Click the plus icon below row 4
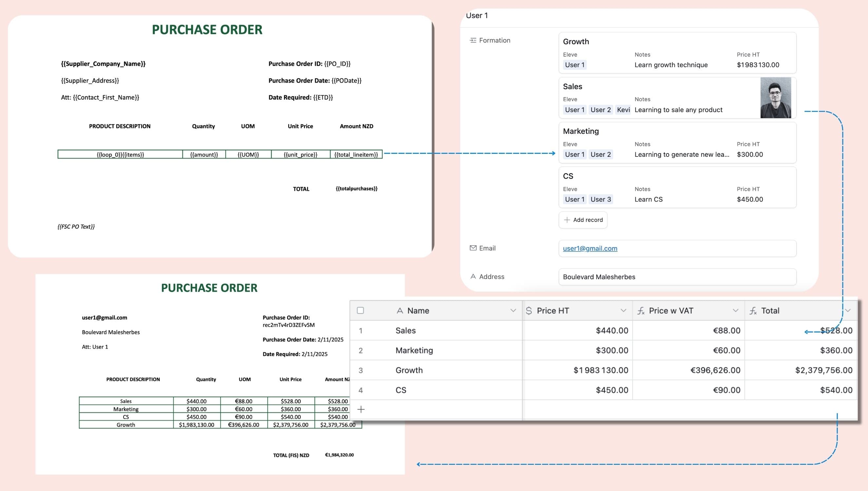Viewport: 868px width, 491px height. point(361,409)
